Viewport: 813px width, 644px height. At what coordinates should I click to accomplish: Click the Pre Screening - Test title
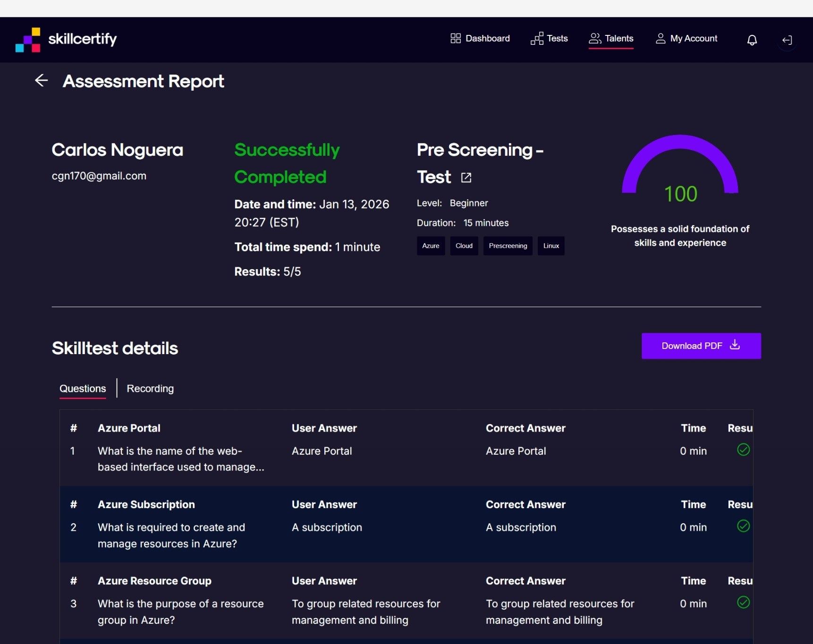[480, 163]
